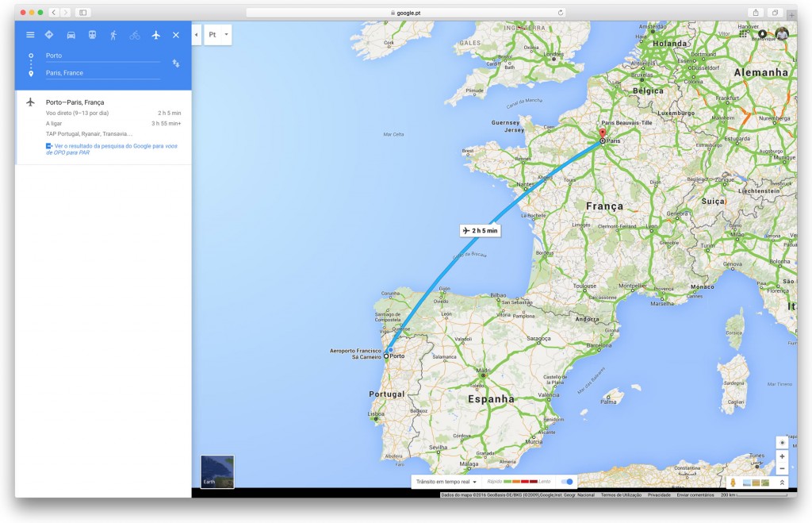Screen dimensions: 812x523
Task: Select the Porto–Paris, França flight result
Action: (x=103, y=128)
